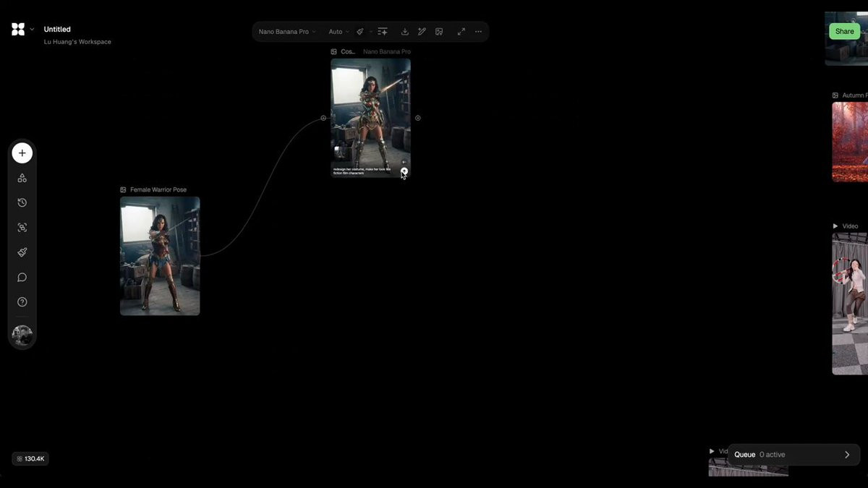Screen dimensions: 868x488
Task: Open the chat bubble icon in sidebar
Action: 22,278
